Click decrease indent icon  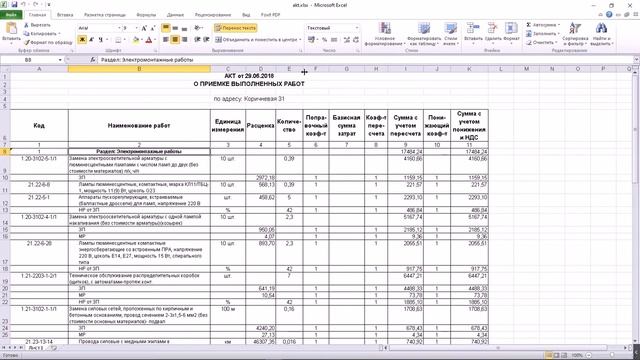tap(197, 40)
